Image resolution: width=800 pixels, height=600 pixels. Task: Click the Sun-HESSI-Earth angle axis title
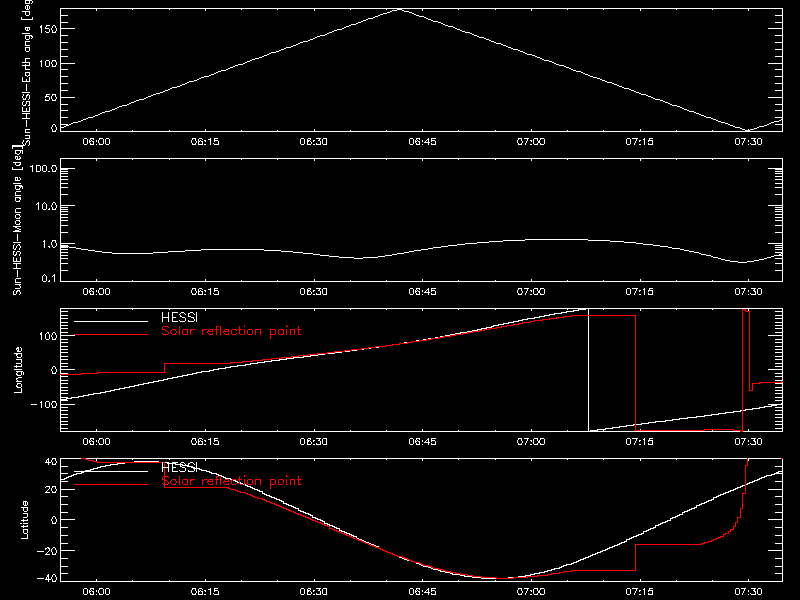coord(26,73)
